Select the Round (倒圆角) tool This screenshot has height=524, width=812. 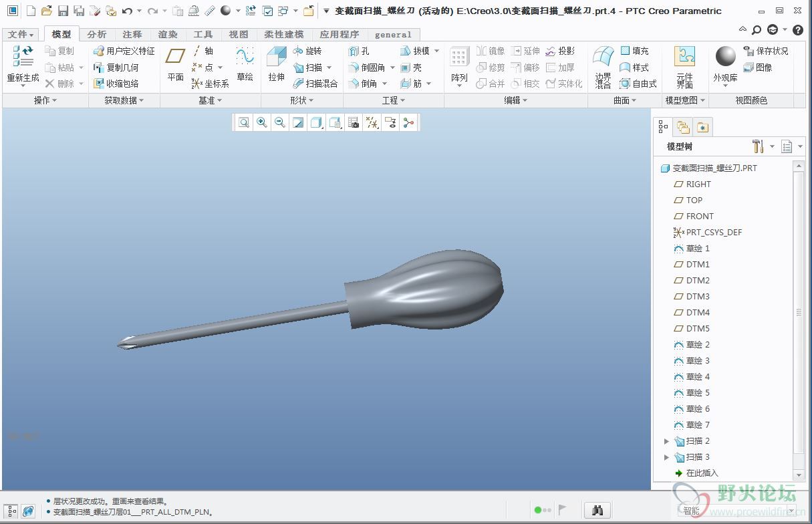[366, 68]
